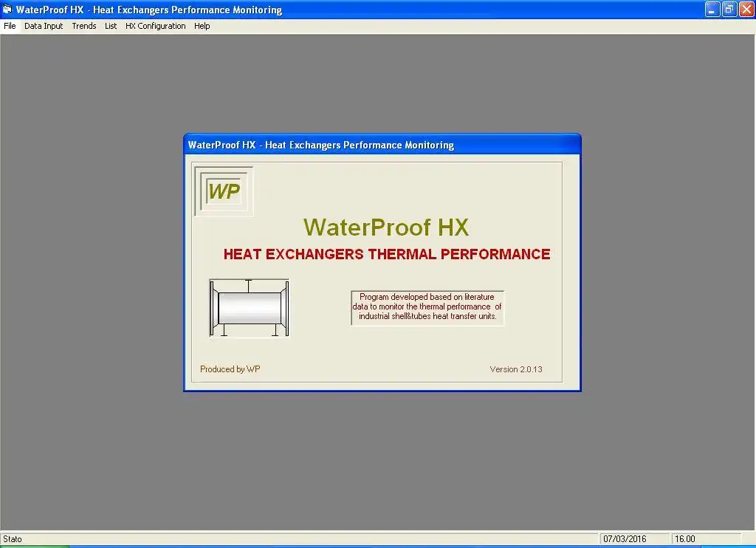Image resolution: width=756 pixels, height=548 pixels.
Task: Open the HX Configuration menu
Action: coord(155,26)
